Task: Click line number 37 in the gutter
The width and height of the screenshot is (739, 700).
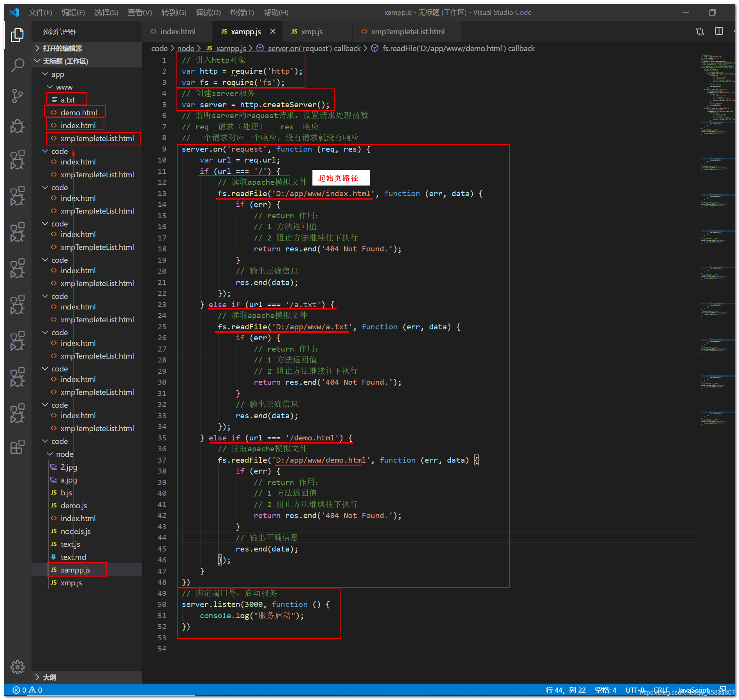Action: coord(162,460)
